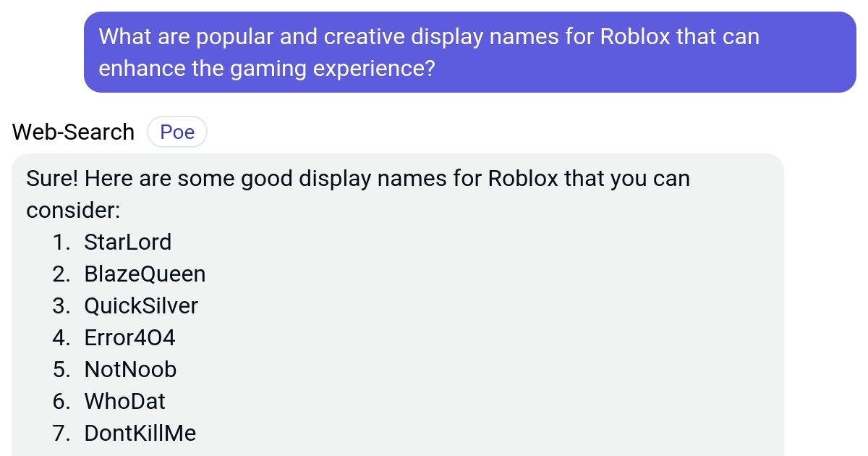Click the numbered item 7 marker
868x456 pixels.
click(x=62, y=433)
